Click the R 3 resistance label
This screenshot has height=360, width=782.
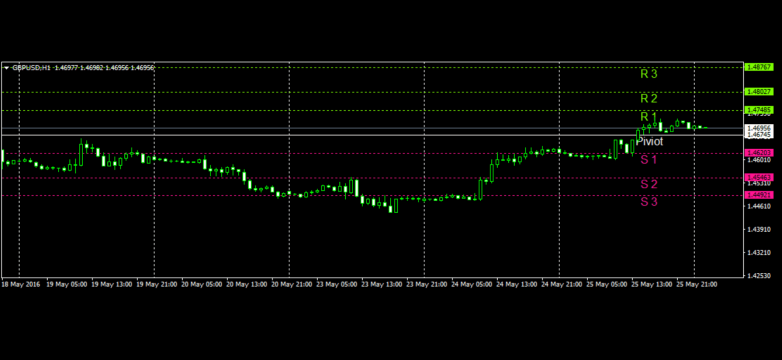649,74
